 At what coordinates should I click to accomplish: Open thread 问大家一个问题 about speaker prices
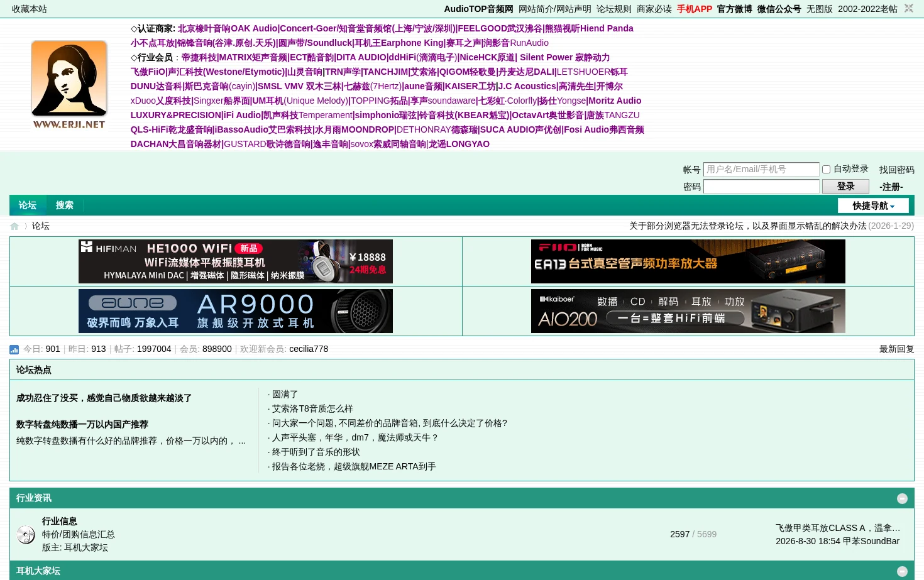click(390, 423)
